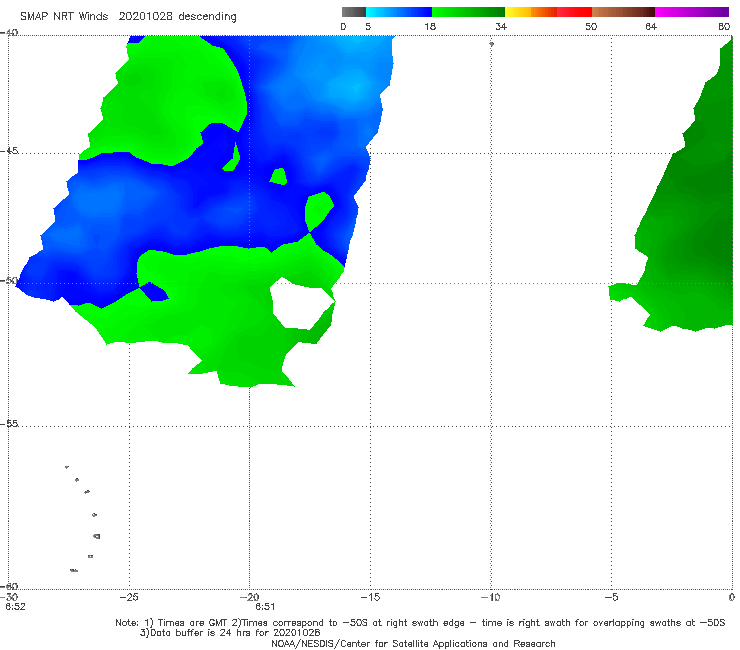
Task: Click the color bar label "50"
Action: [x=591, y=27]
